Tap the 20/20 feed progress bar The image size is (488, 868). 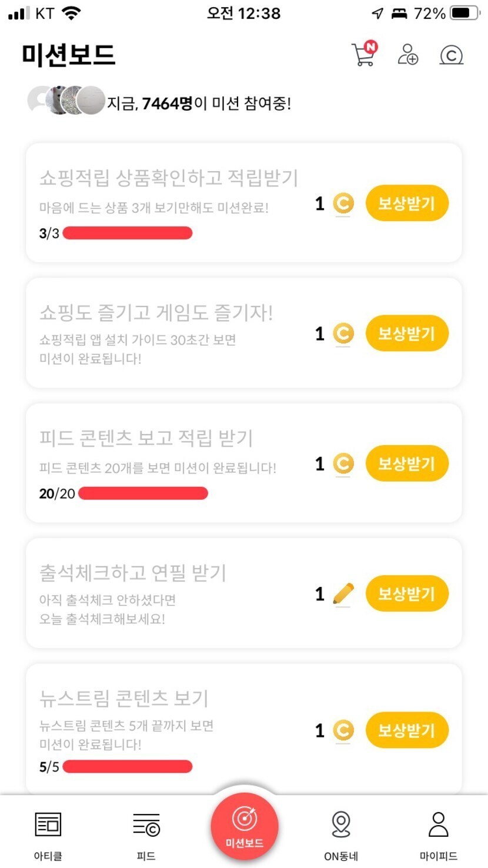coord(143,493)
